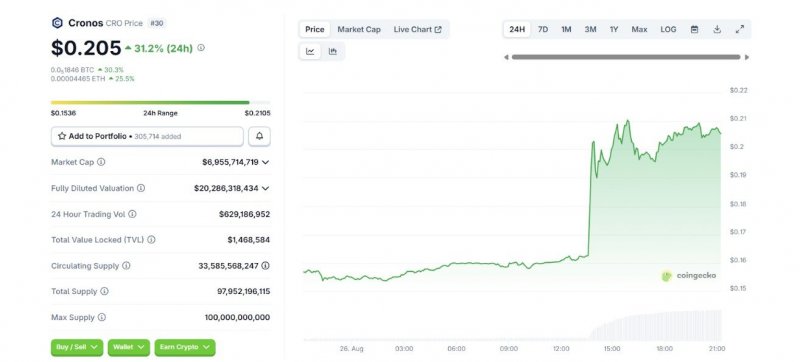The image size is (800, 362).
Task: Select the 24H time range
Action: (517, 30)
